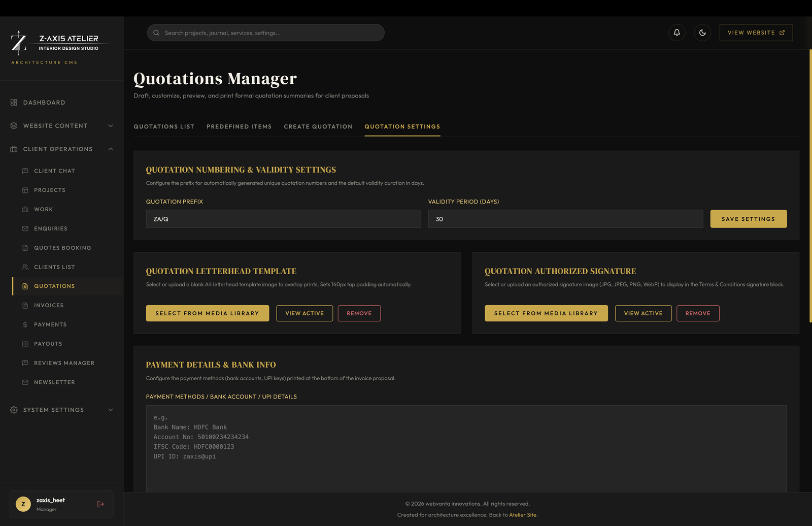Viewport: 812px width, 526px height.
Task: Click the payment methods details textarea
Action: pyautogui.click(x=466, y=449)
